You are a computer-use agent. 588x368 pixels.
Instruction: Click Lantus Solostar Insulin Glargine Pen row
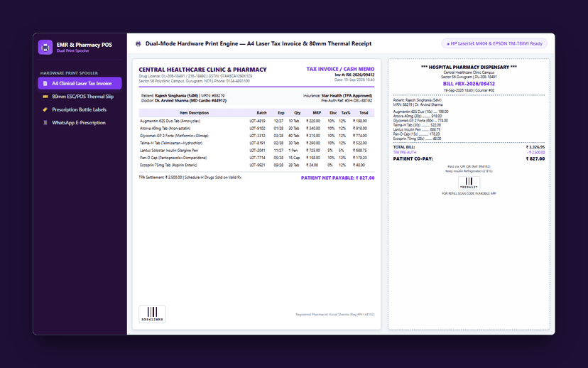point(256,151)
